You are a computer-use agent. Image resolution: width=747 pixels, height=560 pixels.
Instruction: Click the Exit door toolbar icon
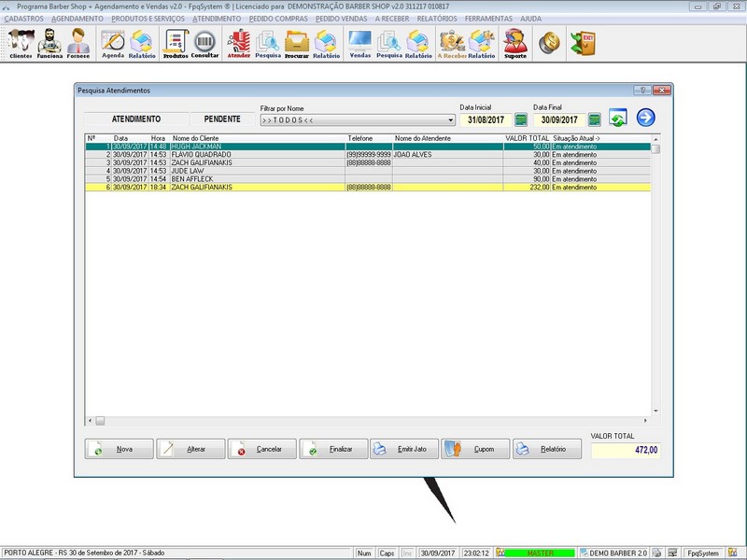click(584, 43)
